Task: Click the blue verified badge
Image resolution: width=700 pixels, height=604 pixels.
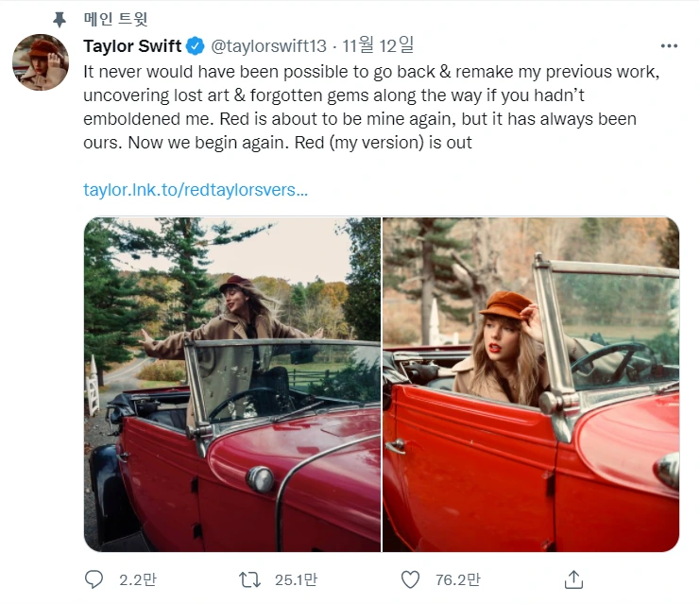Action: coord(196,46)
